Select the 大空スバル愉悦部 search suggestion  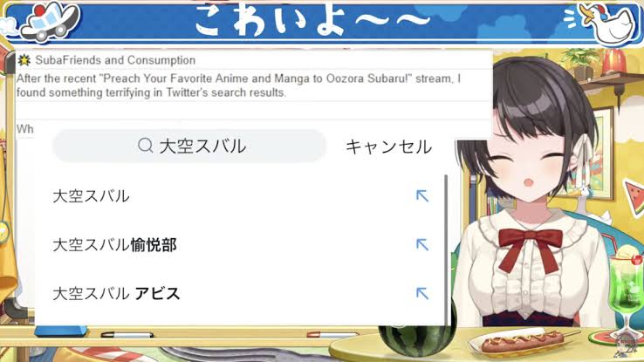coord(240,245)
